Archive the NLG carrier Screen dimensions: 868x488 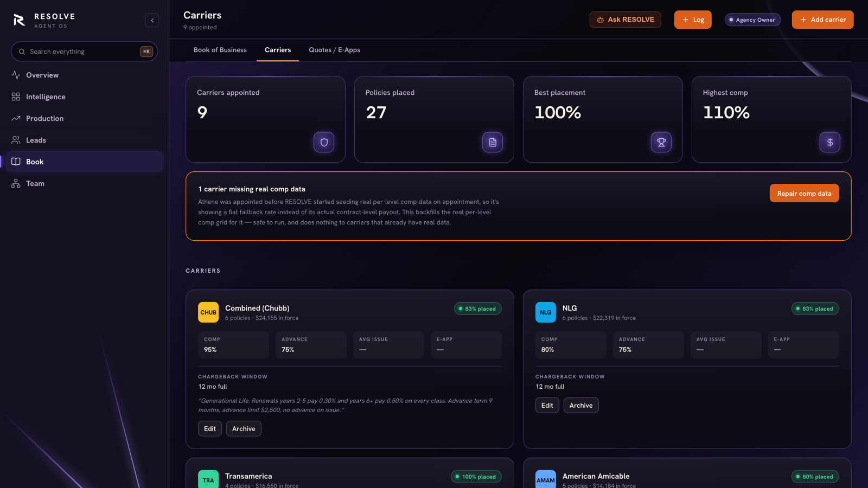(581, 405)
